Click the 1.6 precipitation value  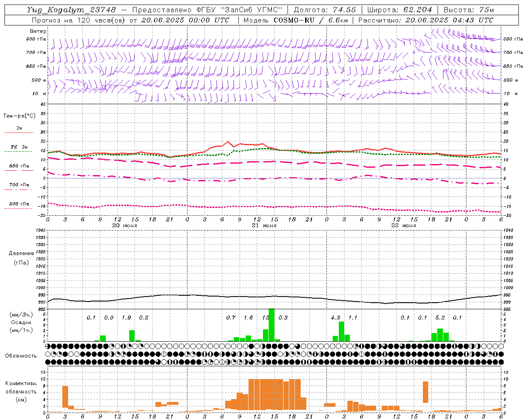coord(248,317)
